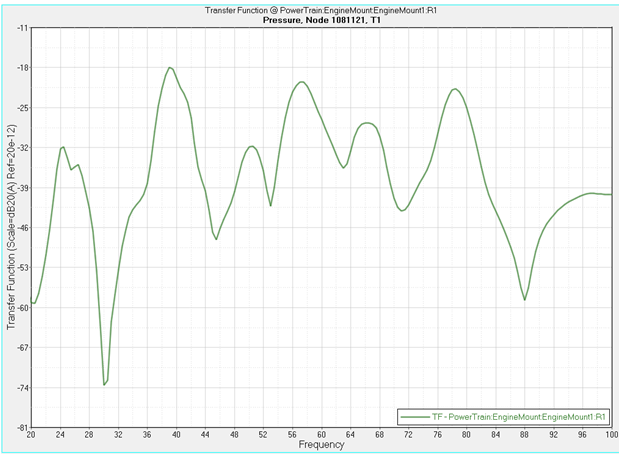Click the 100 tick label on x-axis
This screenshot has width=622, height=455.
[x=610, y=436]
